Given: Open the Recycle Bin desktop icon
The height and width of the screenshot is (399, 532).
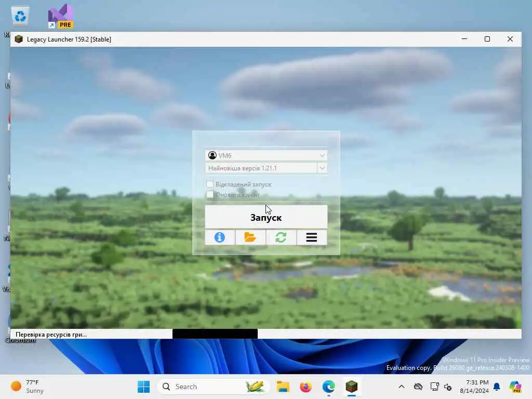Looking at the screenshot, I should coord(20,16).
